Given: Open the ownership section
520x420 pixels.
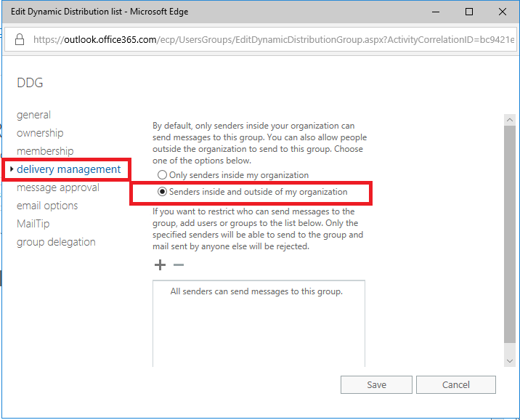Looking at the screenshot, I should tap(40, 133).
